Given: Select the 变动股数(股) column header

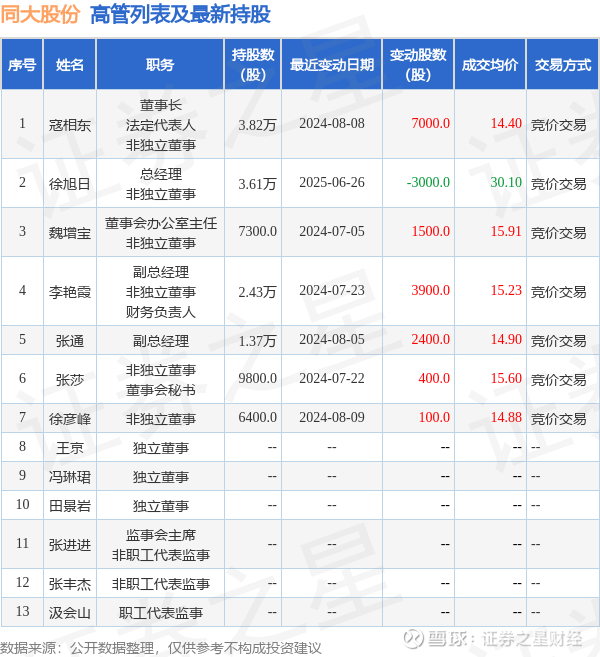Looking at the screenshot, I should click(418, 65).
